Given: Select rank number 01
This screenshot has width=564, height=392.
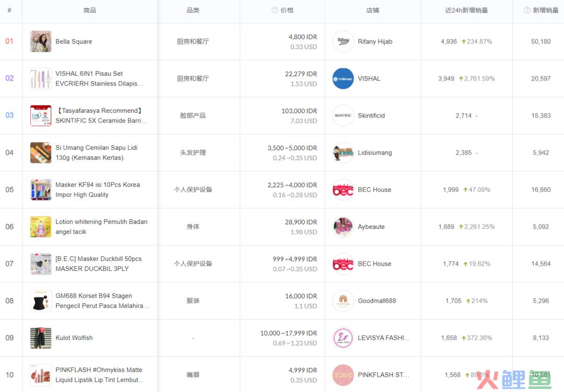Looking at the screenshot, I should (9, 41).
